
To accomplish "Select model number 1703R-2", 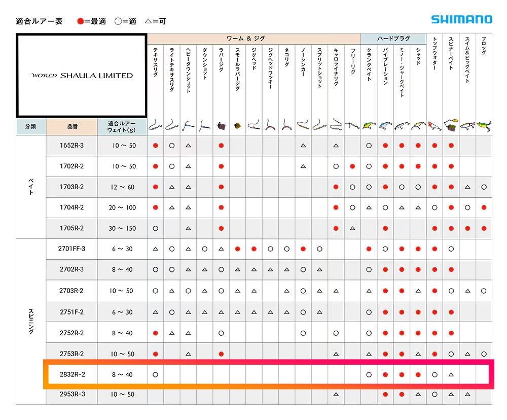I will (x=71, y=187).
